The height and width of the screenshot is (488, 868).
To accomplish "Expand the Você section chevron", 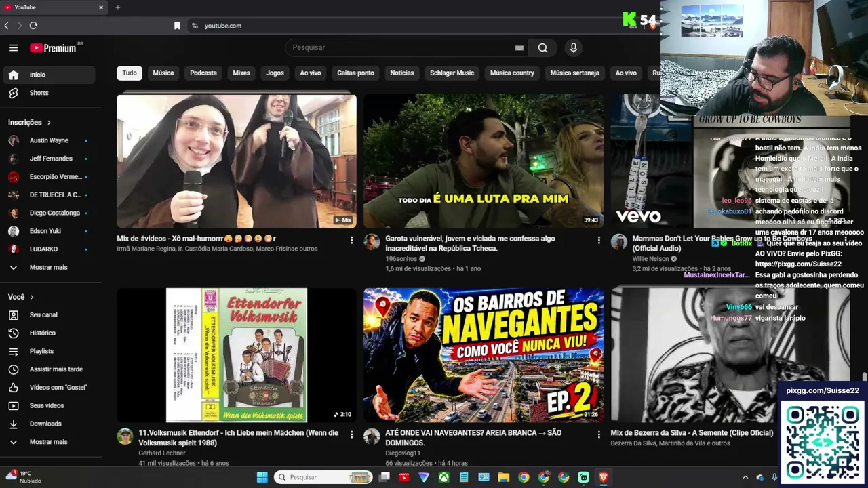I will tap(31, 297).
